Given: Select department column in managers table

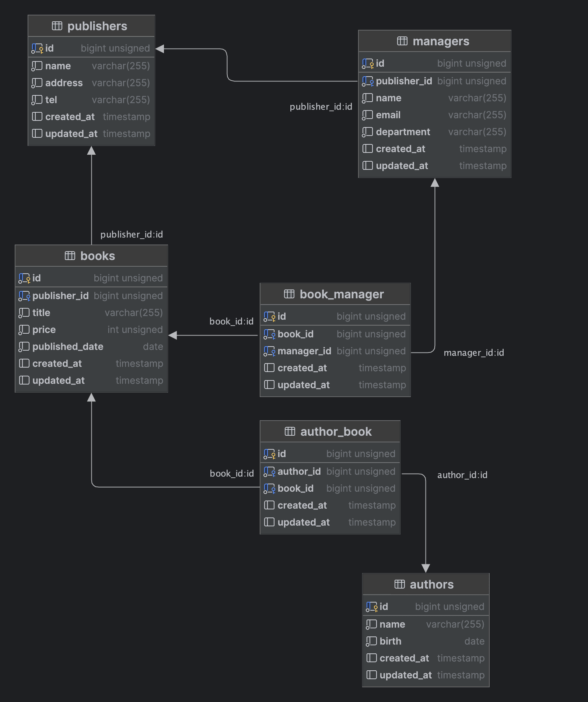Looking at the screenshot, I should pyautogui.click(x=403, y=132).
